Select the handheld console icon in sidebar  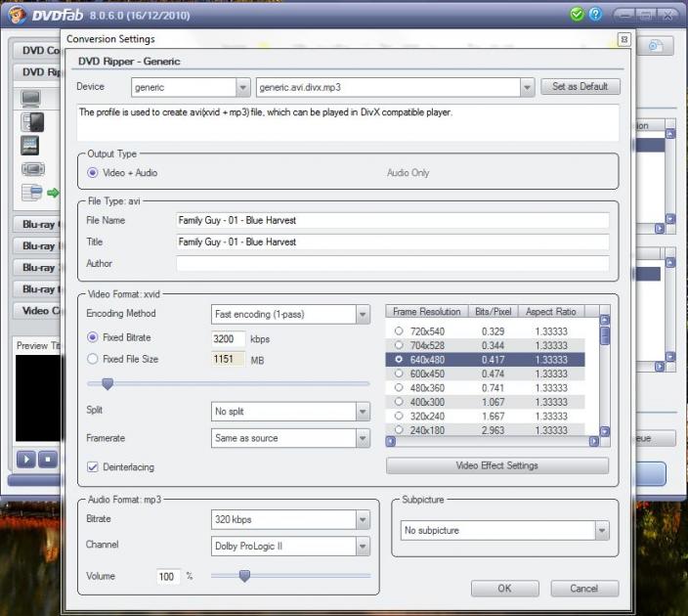coord(33,169)
